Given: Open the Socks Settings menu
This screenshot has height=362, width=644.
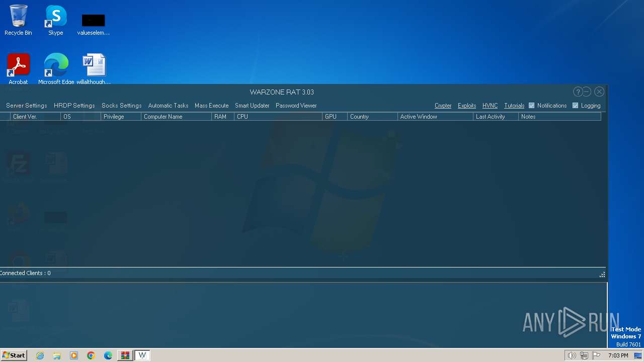Looking at the screenshot, I should (122, 106).
